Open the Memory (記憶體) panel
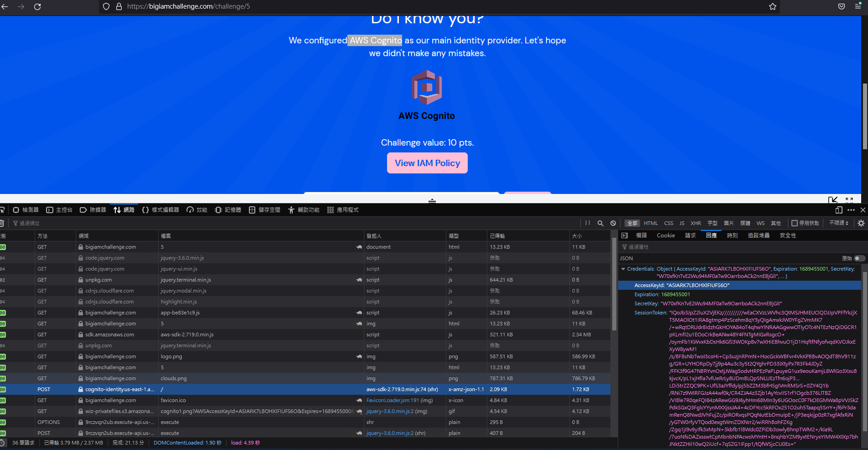868x450 pixels. click(x=228, y=210)
